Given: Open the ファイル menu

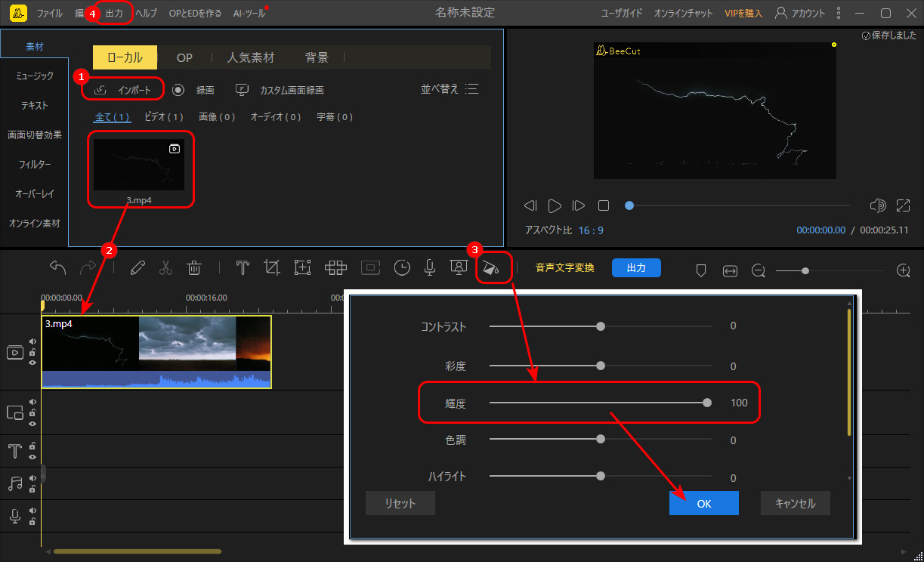Looking at the screenshot, I should [50, 13].
